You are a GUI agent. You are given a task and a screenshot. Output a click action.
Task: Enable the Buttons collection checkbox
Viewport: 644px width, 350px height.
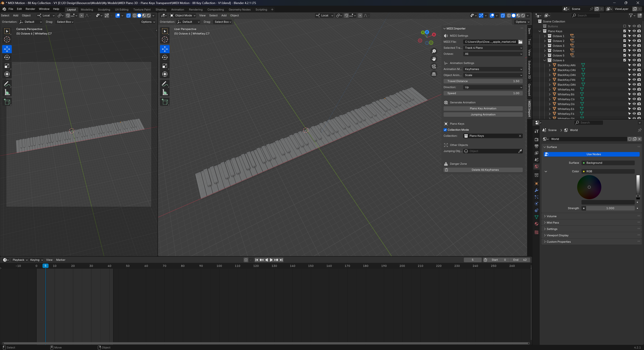(x=625, y=26)
